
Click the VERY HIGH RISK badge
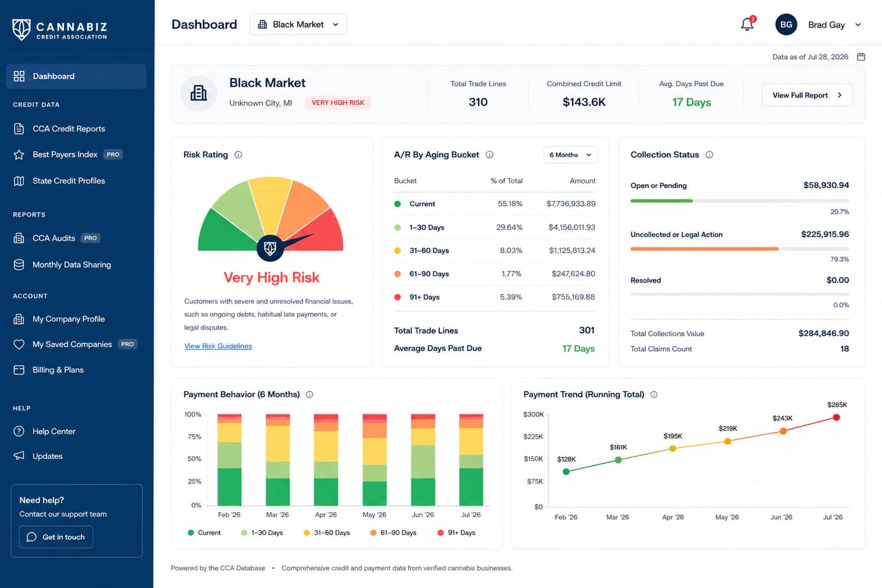[338, 103]
